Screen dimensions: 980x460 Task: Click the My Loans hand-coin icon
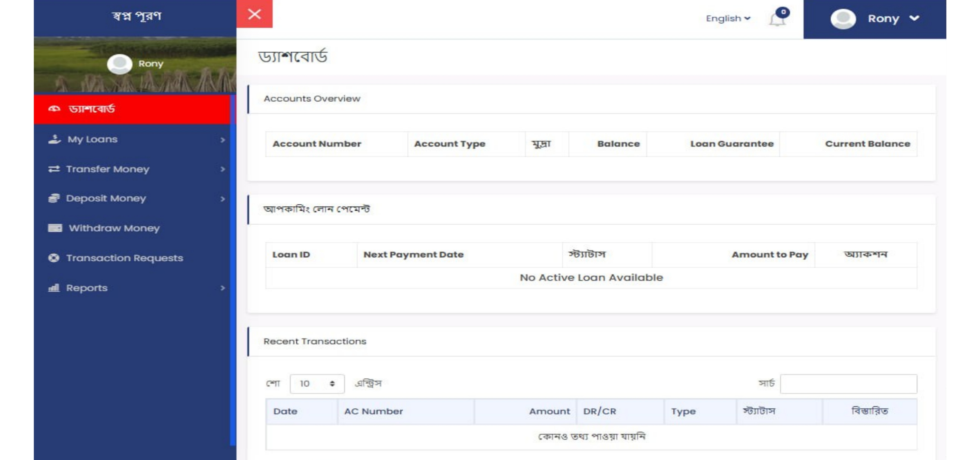[54, 139]
